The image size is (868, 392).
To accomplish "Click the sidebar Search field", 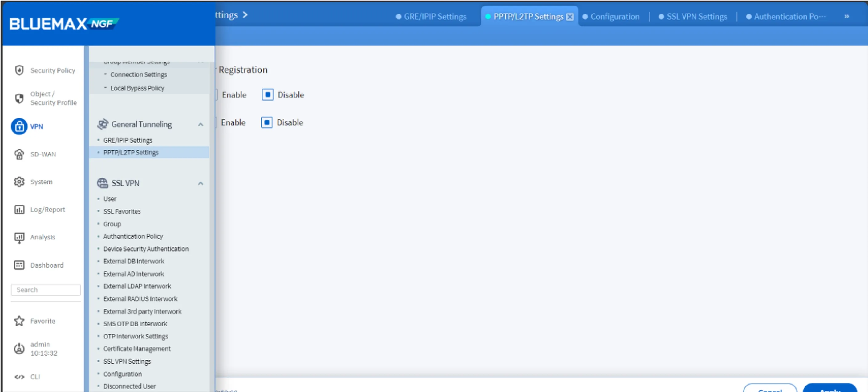I will [x=46, y=290].
